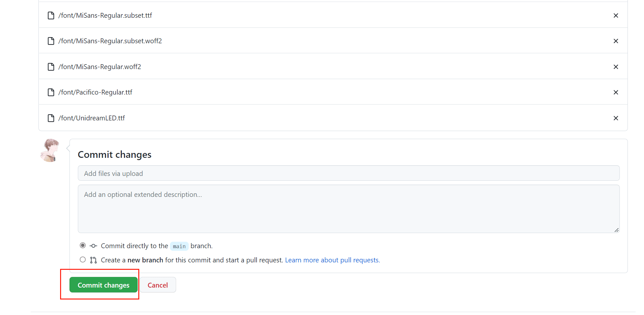Remove UnidreamLED.ttf from upload list
Screen dimensions: 644x315
[x=616, y=118]
